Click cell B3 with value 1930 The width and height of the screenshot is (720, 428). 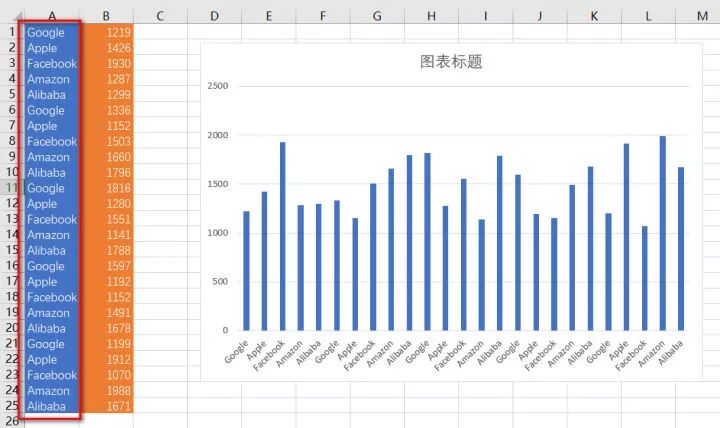pyautogui.click(x=106, y=63)
